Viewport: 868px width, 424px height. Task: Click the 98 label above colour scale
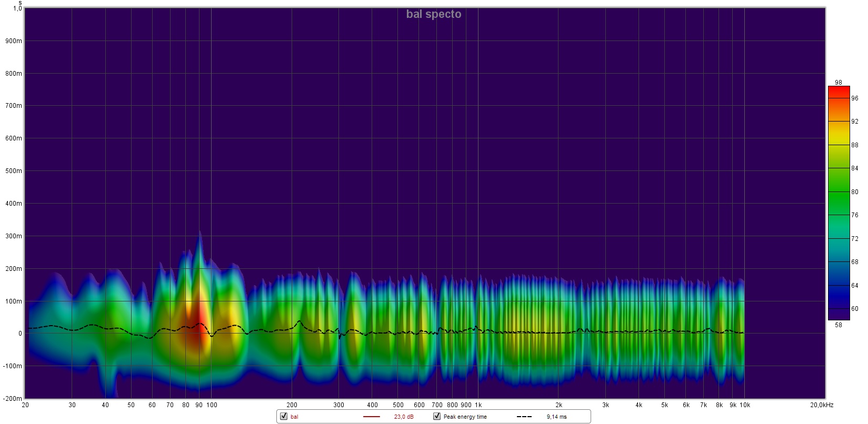(x=838, y=83)
